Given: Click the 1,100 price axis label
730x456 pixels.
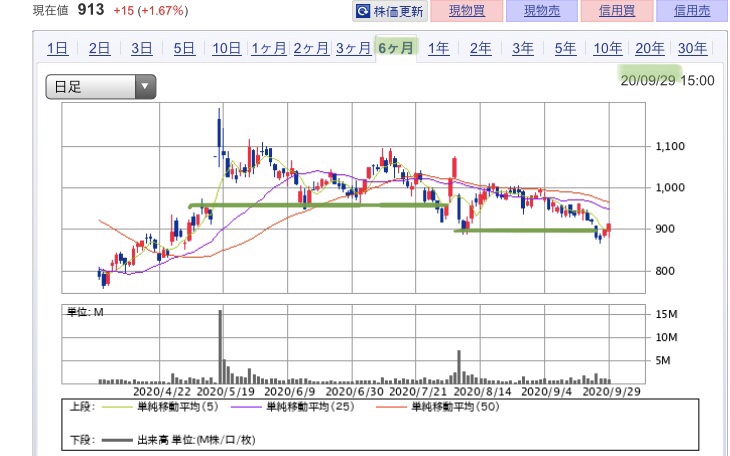Looking at the screenshot, I should [670, 146].
